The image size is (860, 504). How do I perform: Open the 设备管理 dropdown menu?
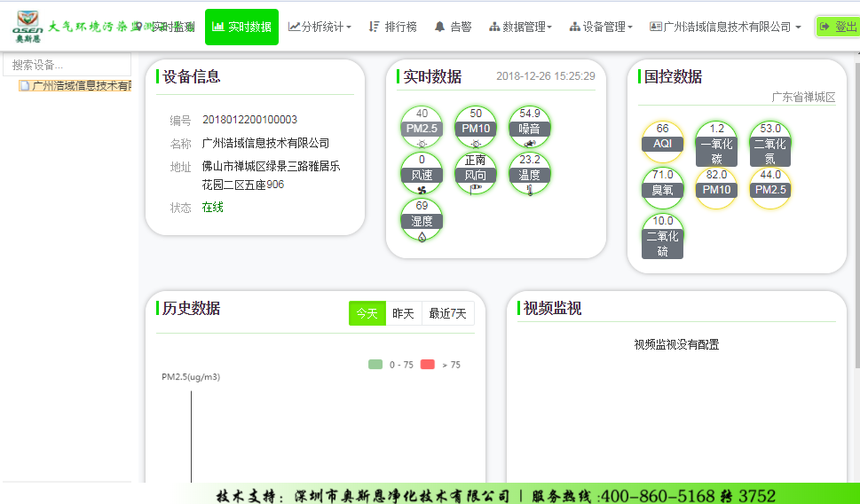click(601, 28)
